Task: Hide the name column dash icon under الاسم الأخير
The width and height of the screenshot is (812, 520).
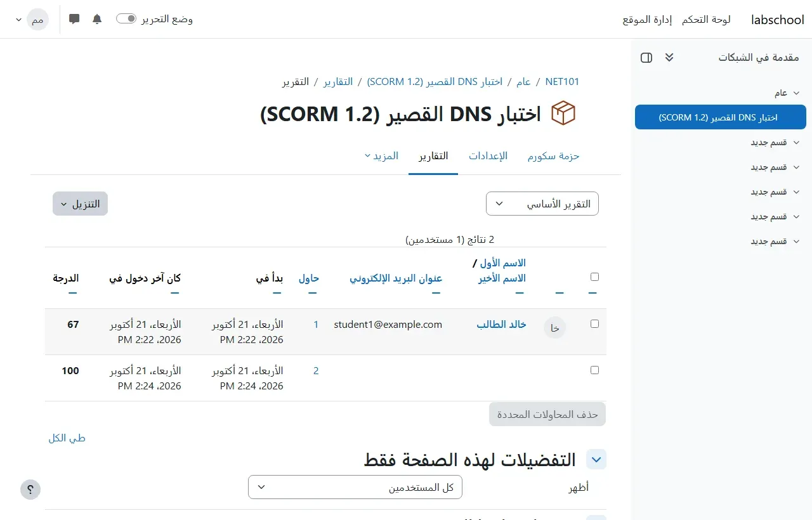Action: point(520,292)
